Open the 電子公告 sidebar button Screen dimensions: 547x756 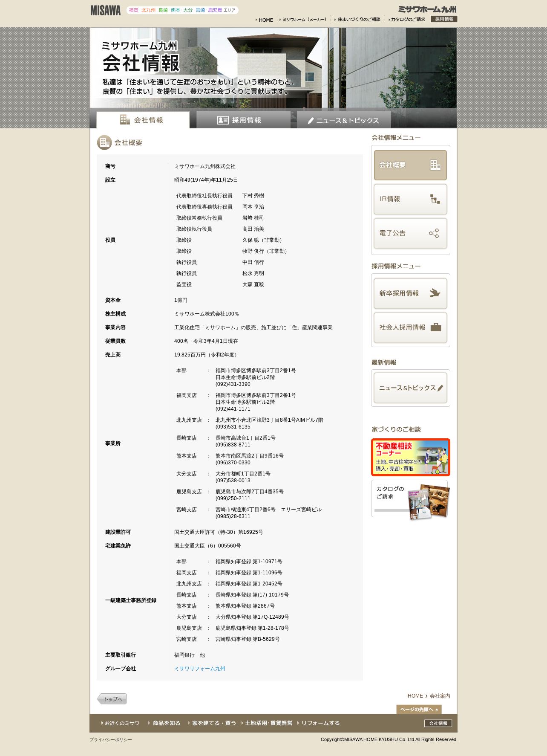point(410,233)
